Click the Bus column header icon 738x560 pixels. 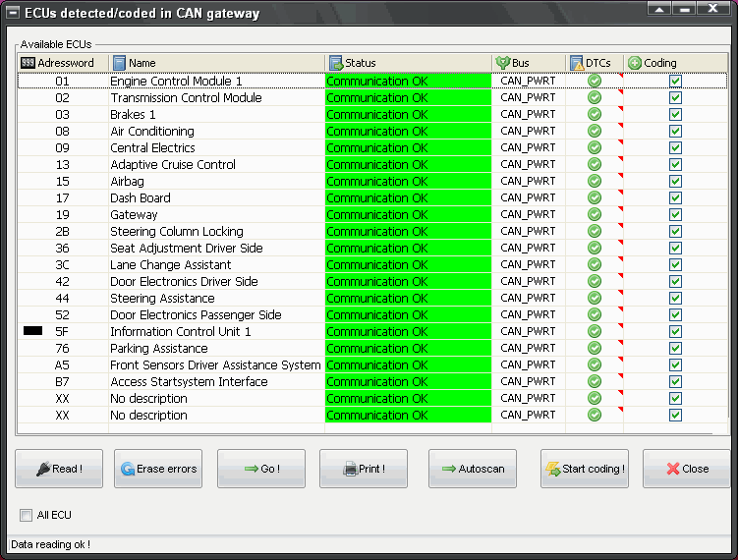(503, 63)
